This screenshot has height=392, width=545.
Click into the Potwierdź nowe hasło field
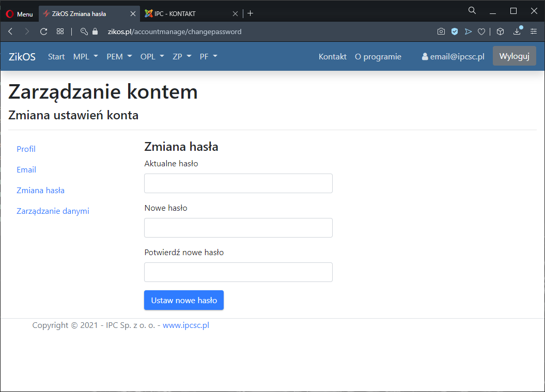pos(238,272)
